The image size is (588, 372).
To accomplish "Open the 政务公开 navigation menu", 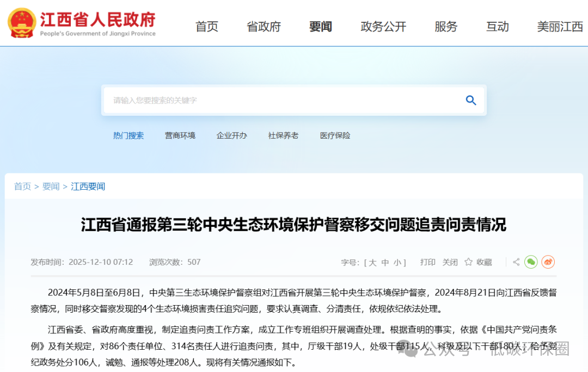I will click(383, 27).
